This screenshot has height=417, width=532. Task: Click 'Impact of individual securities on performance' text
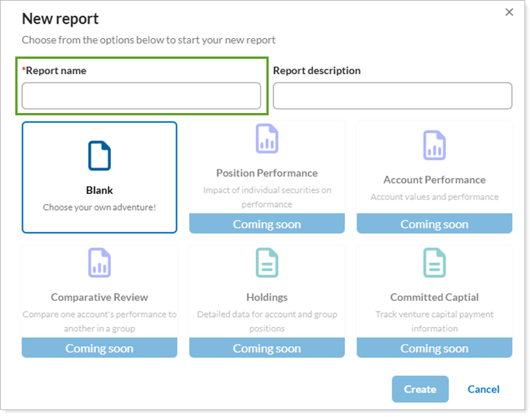267,197
